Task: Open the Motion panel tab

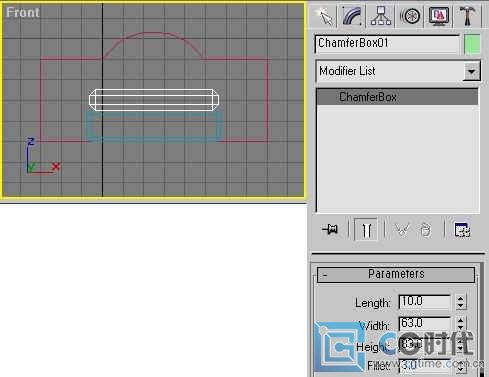Action: [x=410, y=16]
